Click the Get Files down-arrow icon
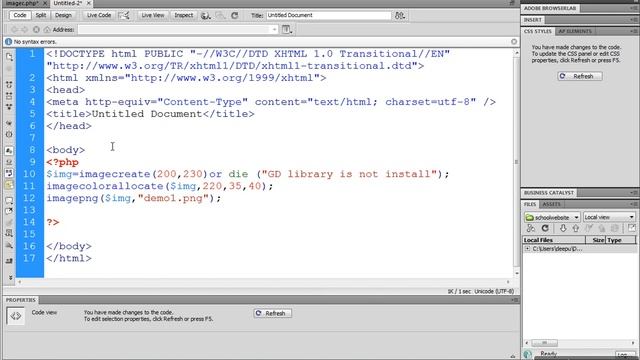This screenshot has height=360, width=640. (x=563, y=229)
